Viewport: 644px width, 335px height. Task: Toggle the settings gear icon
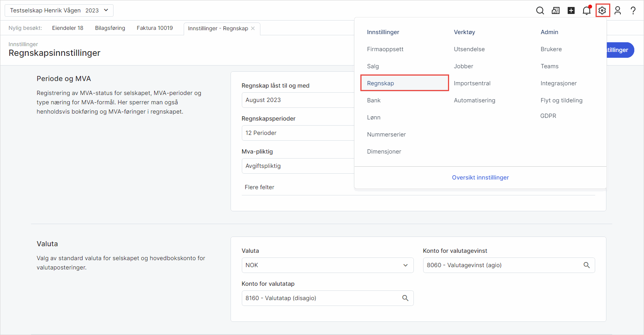point(603,10)
